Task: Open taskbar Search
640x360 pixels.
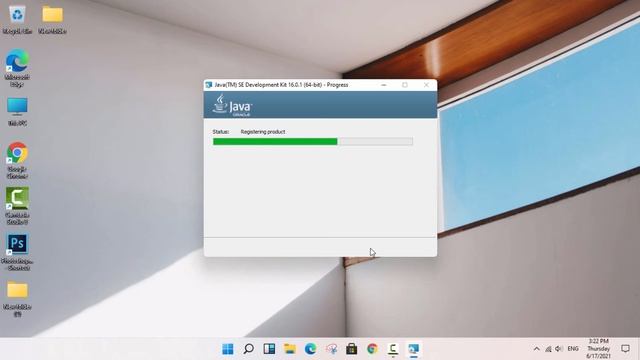Action: click(x=249, y=349)
